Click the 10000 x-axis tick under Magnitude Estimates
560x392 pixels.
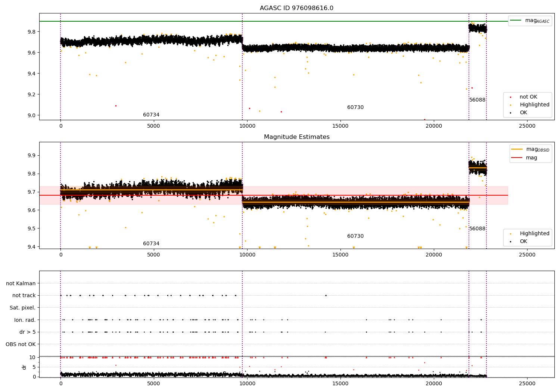pos(247,255)
